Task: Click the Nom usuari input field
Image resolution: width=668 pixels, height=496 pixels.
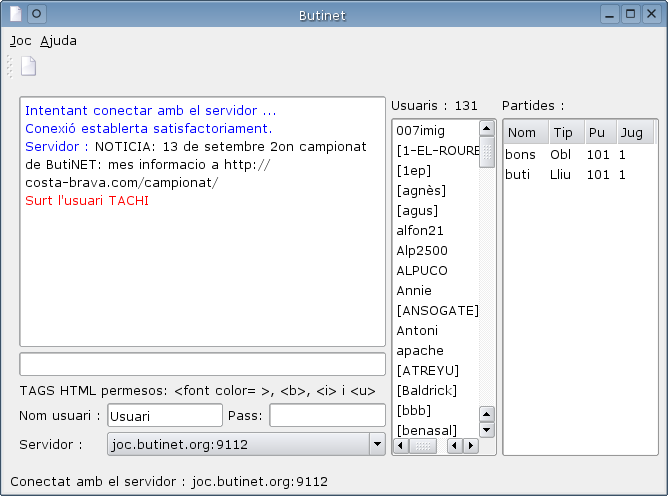Action: tap(165, 415)
